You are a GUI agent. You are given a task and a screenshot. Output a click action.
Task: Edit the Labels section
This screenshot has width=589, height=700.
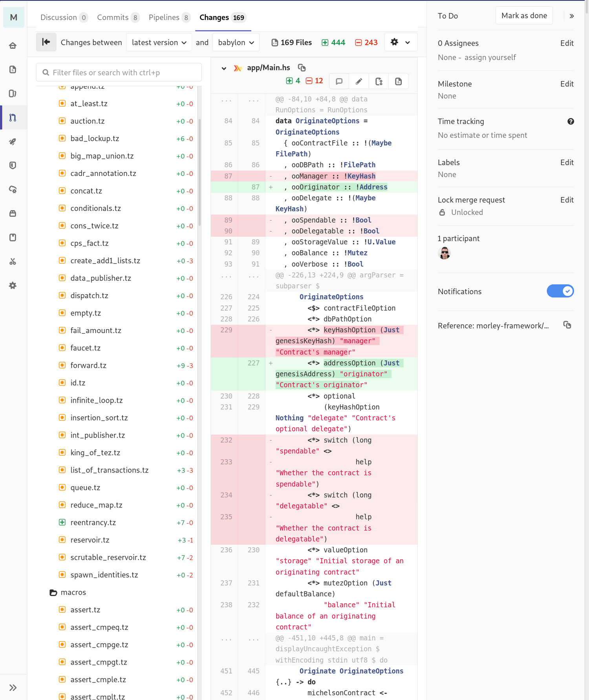[x=567, y=163]
